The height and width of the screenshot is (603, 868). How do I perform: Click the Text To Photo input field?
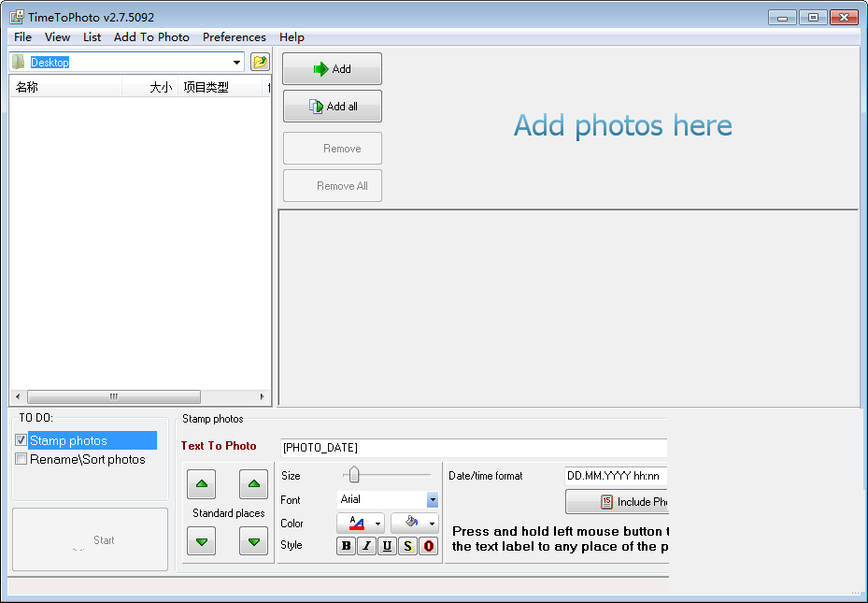[474, 448]
